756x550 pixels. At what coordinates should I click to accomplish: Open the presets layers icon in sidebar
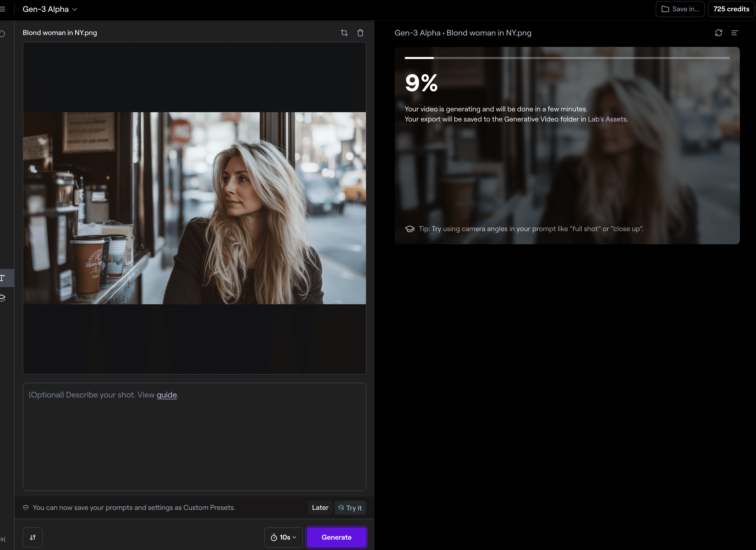tap(3, 298)
